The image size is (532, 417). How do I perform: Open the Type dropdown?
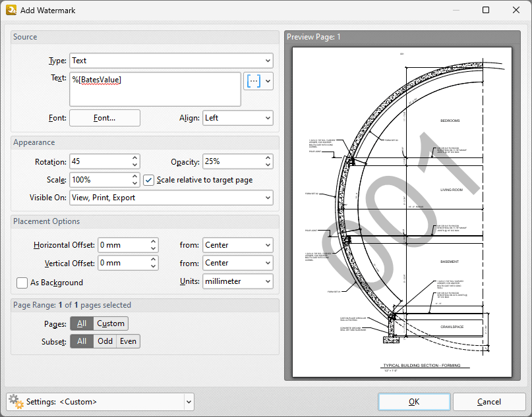click(171, 61)
